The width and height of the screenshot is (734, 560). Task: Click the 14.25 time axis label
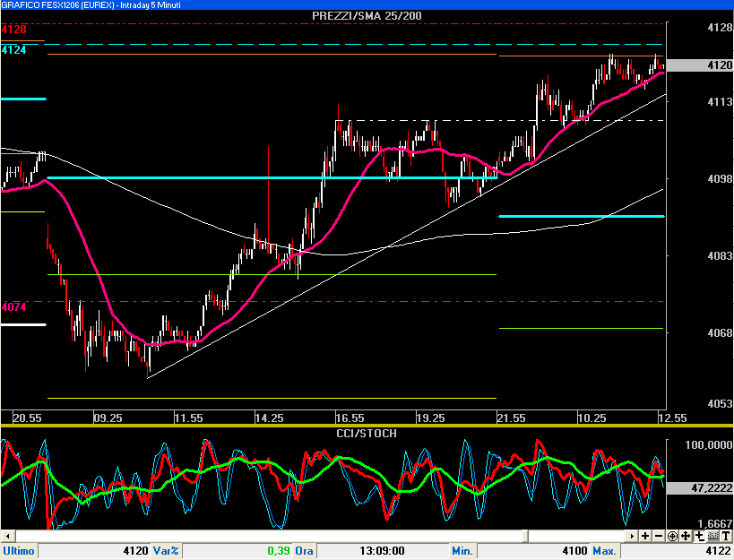pyautogui.click(x=269, y=418)
